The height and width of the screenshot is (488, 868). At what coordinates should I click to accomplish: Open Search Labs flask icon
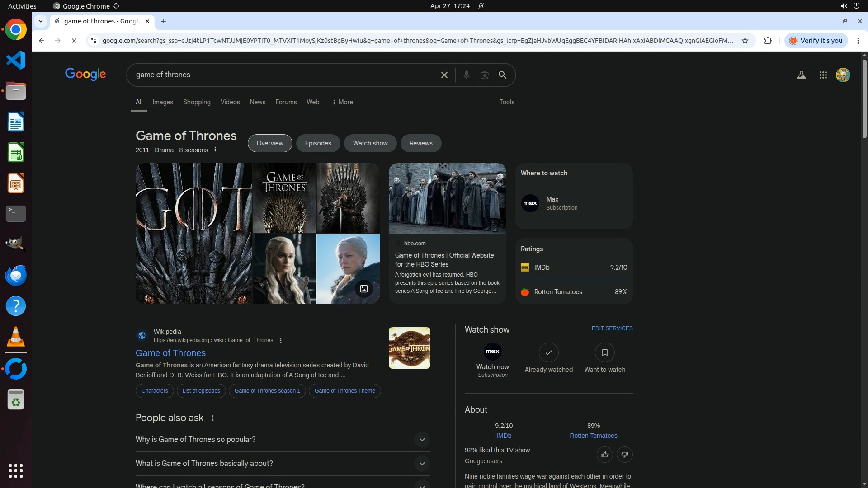click(x=801, y=75)
